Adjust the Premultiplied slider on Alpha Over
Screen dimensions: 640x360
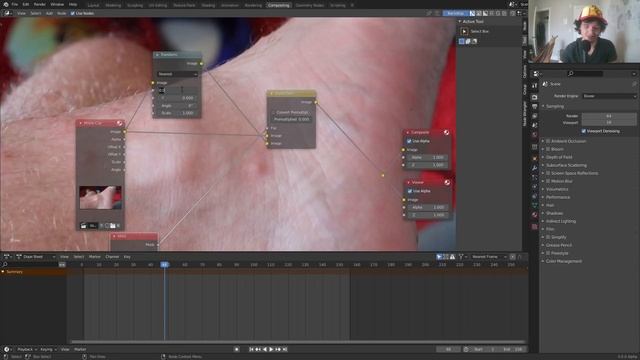point(291,120)
